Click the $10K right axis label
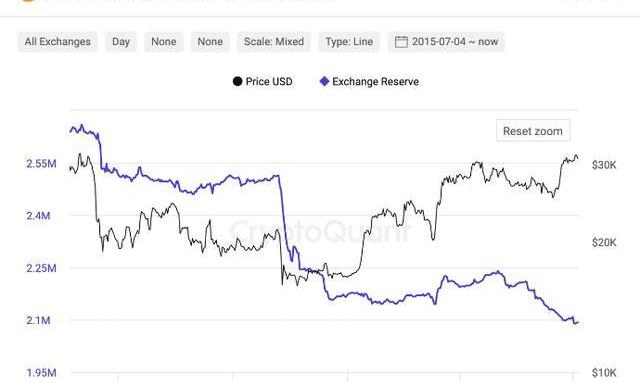The height and width of the screenshot is (383, 640). click(604, 372)
